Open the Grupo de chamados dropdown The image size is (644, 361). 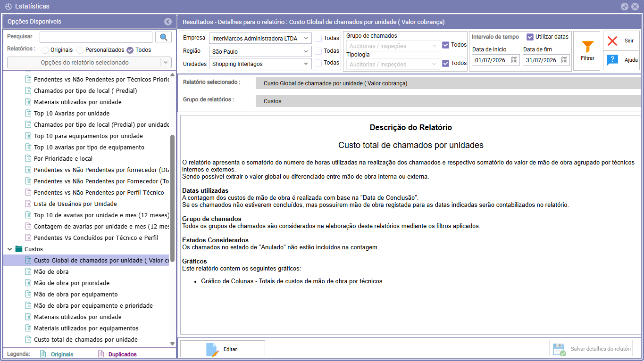[x=393, y=46]
